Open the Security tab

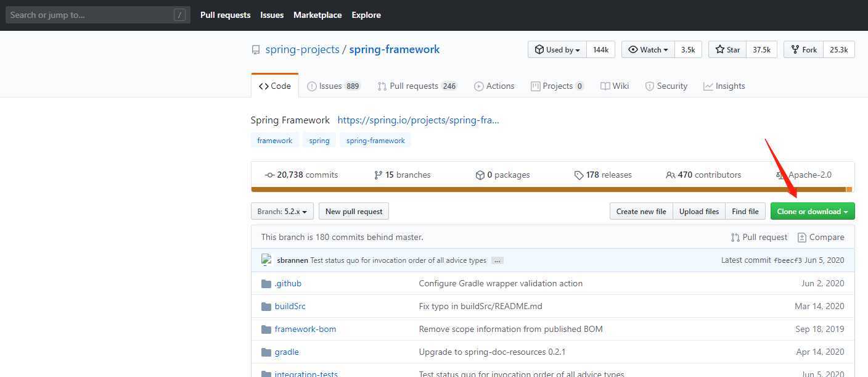[x=666, y=86]
